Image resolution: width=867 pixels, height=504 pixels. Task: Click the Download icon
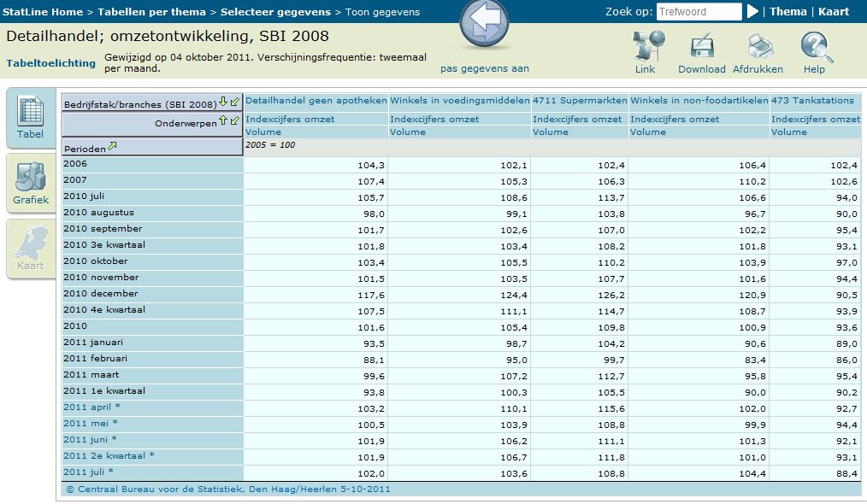click(701, 47)
